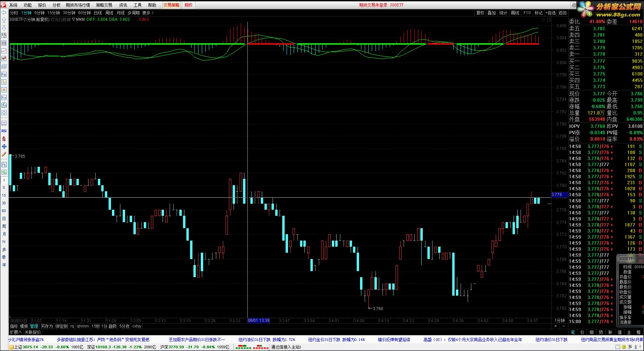
Task: Open the 报价 menu
Action: click(x=42, y=5)
